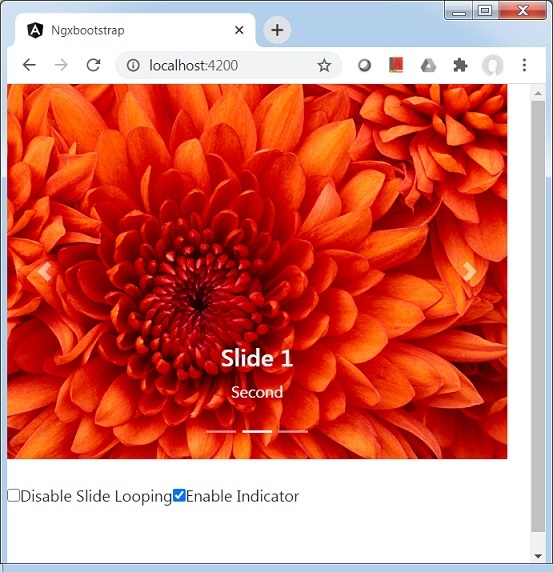553x572 pixels.
Task: Bookmark this page with the star icon
Action: point(324,66)
